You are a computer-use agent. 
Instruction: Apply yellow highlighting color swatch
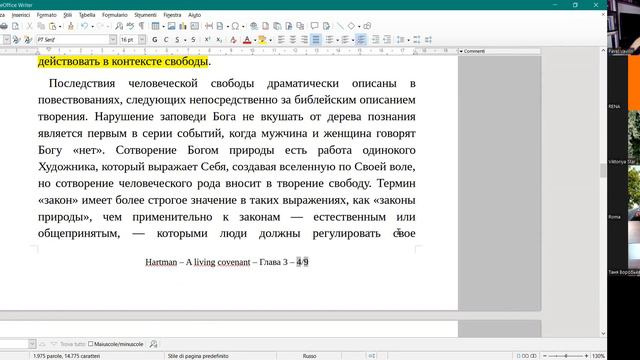[262, 40]
